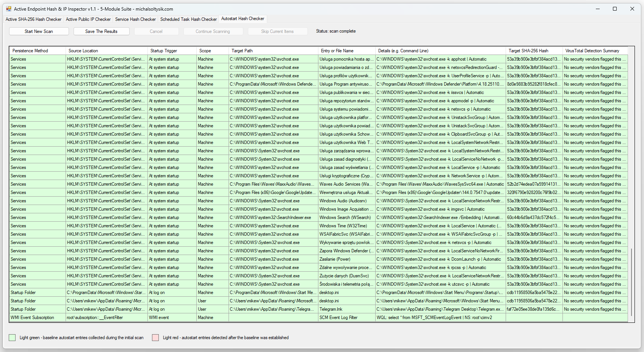Image resolution: width=644 pixels, height=352 pixels.
Task: Click the app icon in title bar
Action: point(8,9)
